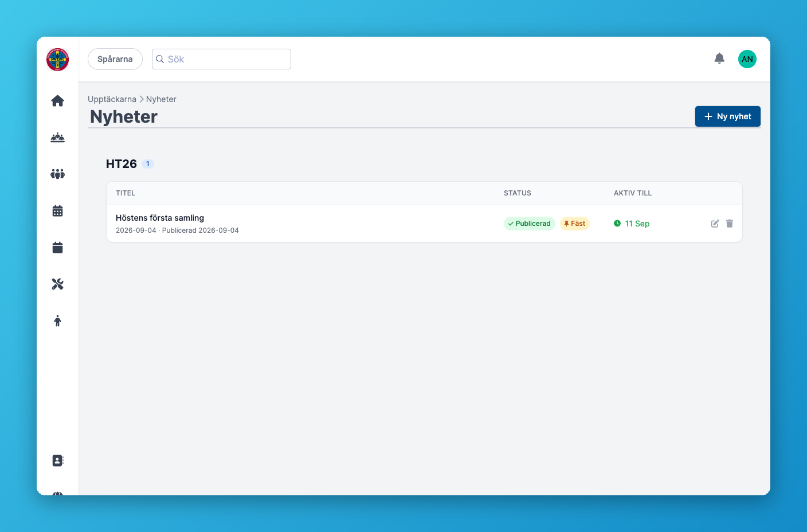Create a new item with Ny nyhet
Screen dimensions: 807x532
pos(728,116)
